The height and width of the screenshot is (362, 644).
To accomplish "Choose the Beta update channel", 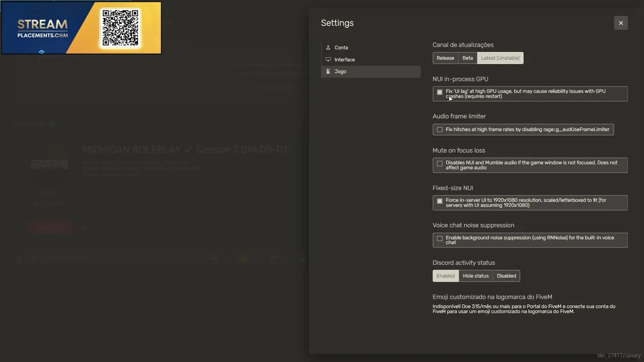I will coord(468,58).
